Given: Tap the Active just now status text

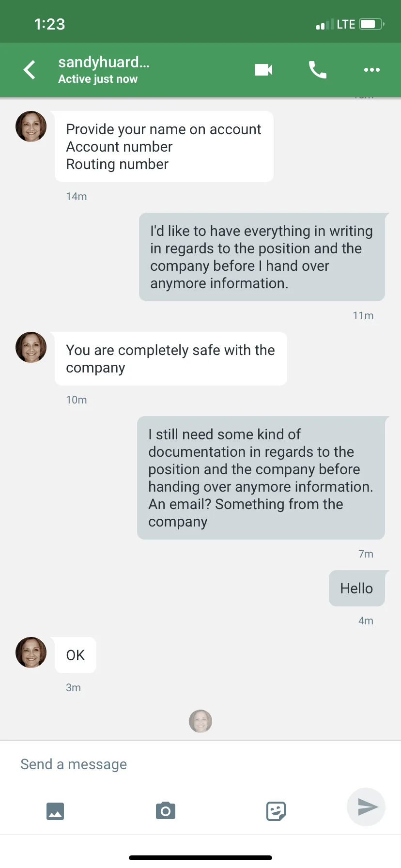Looking at the screenshot, I should click(x=98, y=79).
